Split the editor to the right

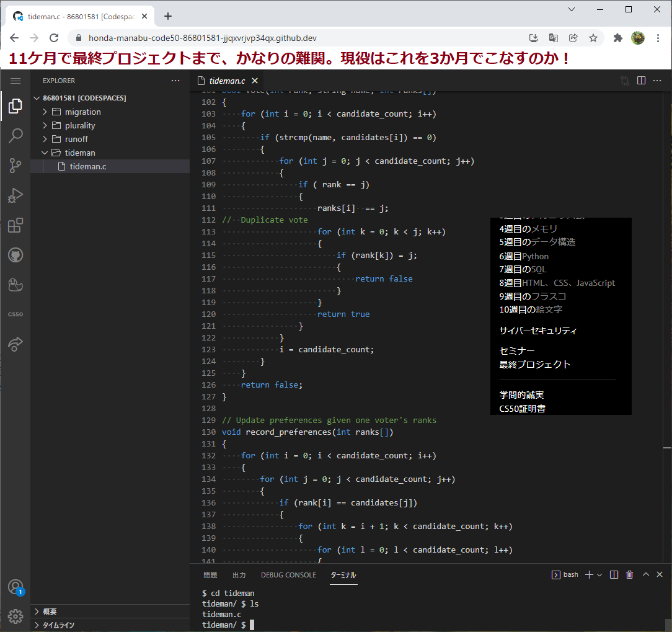click(641, 81)
